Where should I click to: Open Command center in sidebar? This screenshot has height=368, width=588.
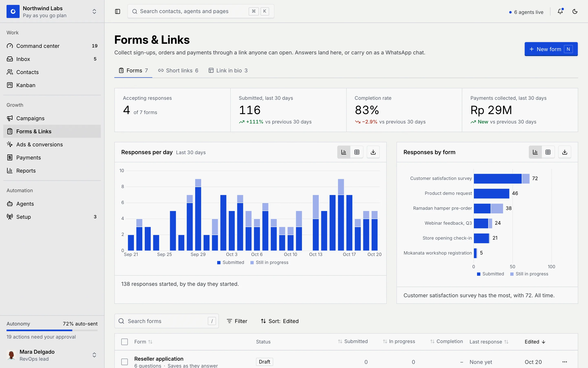tap(52, 46)
